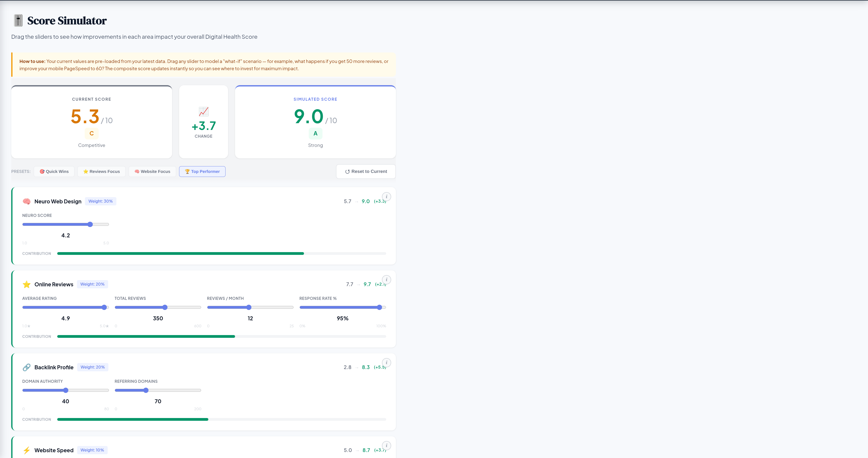Click the Total Reviews value 350

click(158, 318)
